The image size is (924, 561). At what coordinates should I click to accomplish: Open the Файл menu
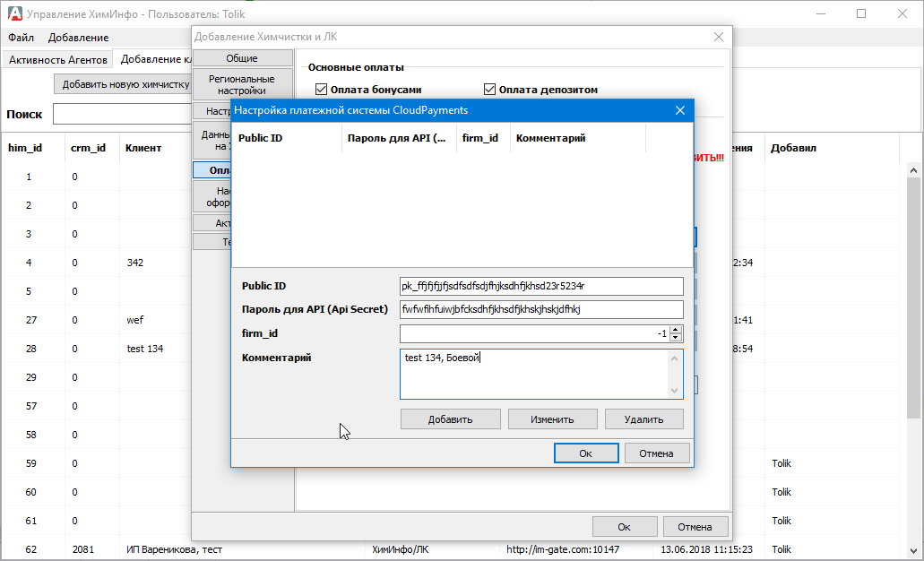point(22,38)
